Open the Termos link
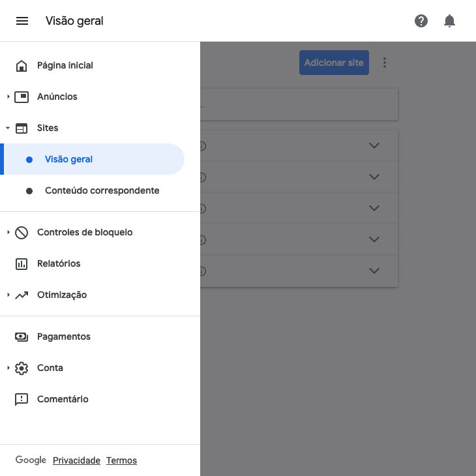Screen dimensions: 476x476 pos(121,460)
